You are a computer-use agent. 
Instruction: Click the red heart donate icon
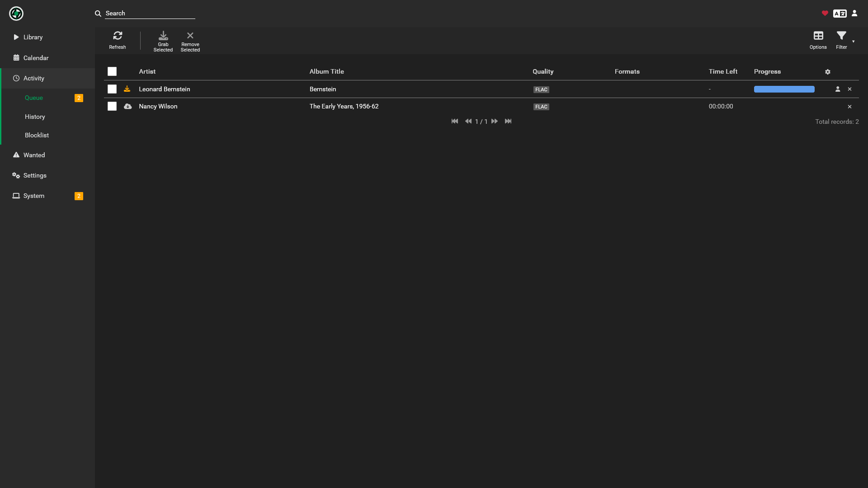click(825, 14)
